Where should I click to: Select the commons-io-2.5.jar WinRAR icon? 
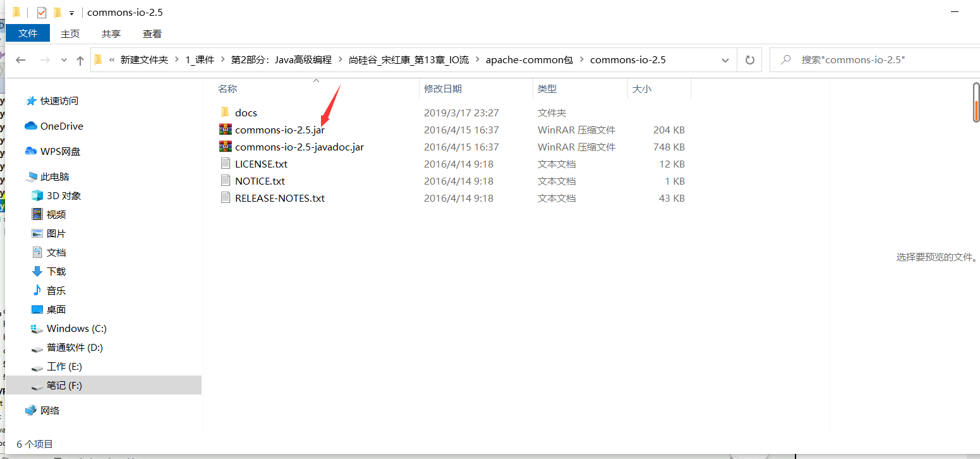[x=225, y=130]
